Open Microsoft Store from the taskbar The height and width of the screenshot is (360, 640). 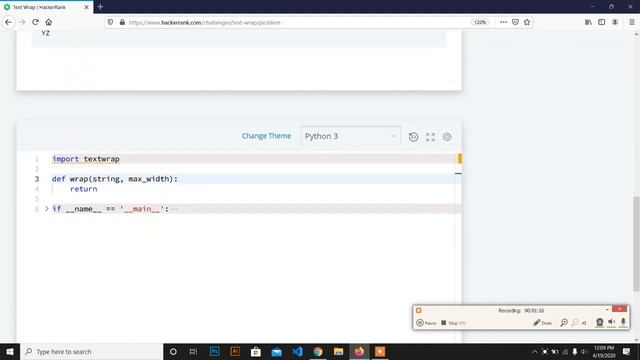(x=256, y=351)
